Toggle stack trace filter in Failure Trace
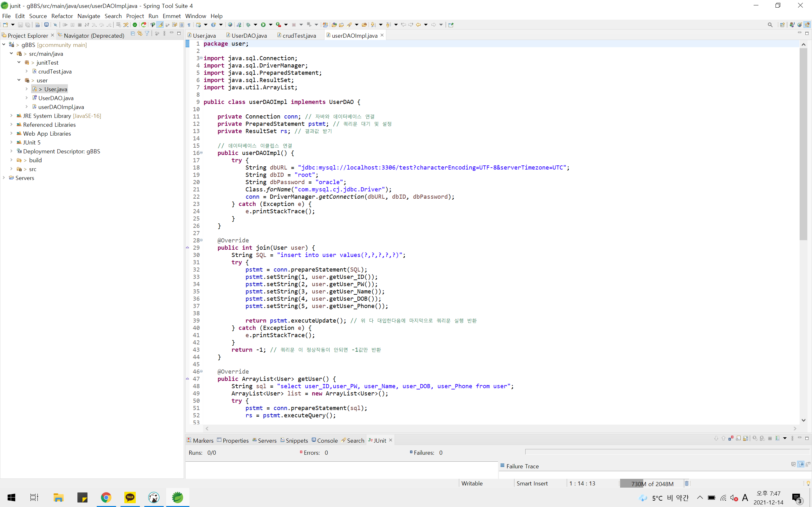Viewport: 812px width, 507px height. click(801, 464)
